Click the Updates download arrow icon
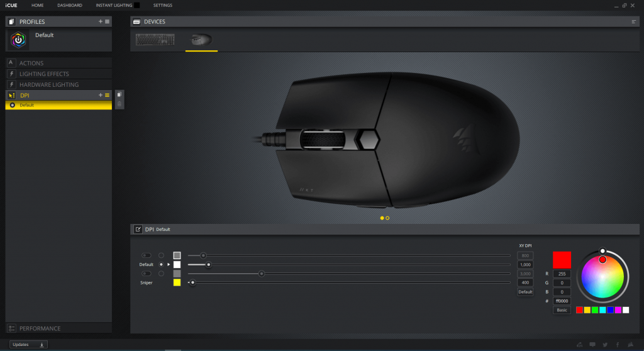This screenshot has height=351, width=644. click(x=42, y=345)
